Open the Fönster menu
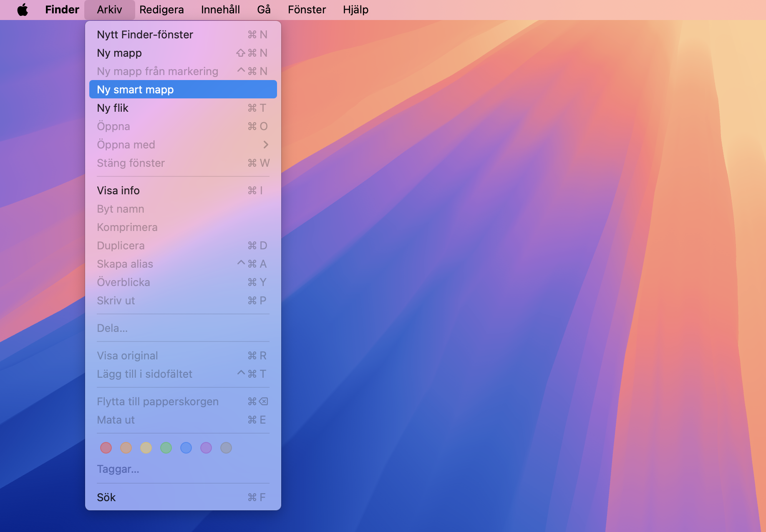This screenshot has height=532, width=766. [307, 10]
